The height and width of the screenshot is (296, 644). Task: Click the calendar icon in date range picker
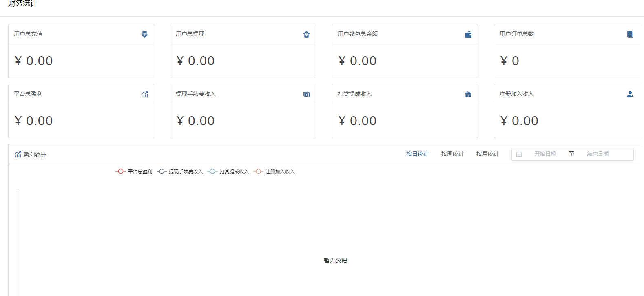519,154
